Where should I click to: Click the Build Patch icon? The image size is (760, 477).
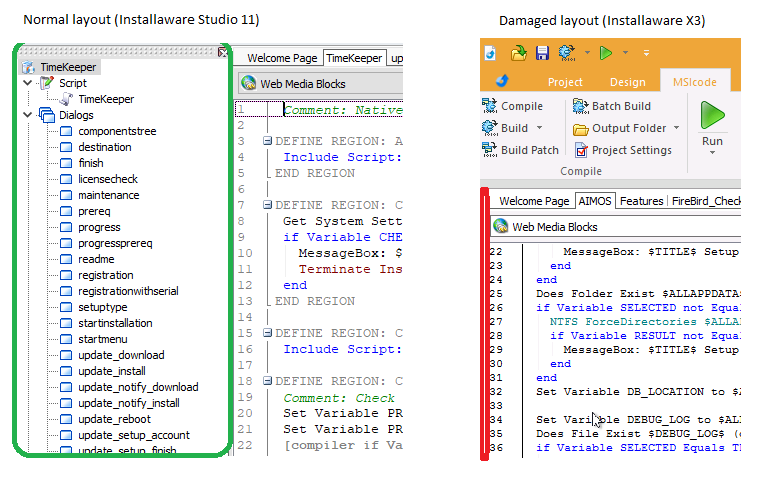coord(490,150)
